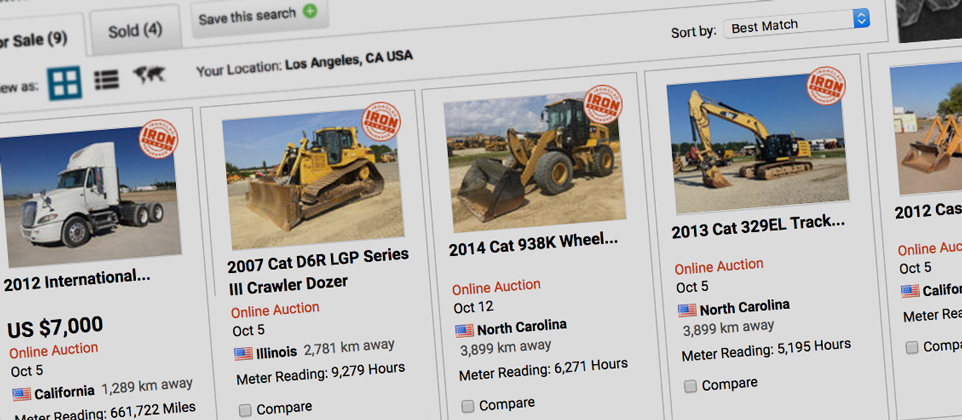962x420 pixels.
Task: Click green plus icon on Save this search
Action: 310,11
